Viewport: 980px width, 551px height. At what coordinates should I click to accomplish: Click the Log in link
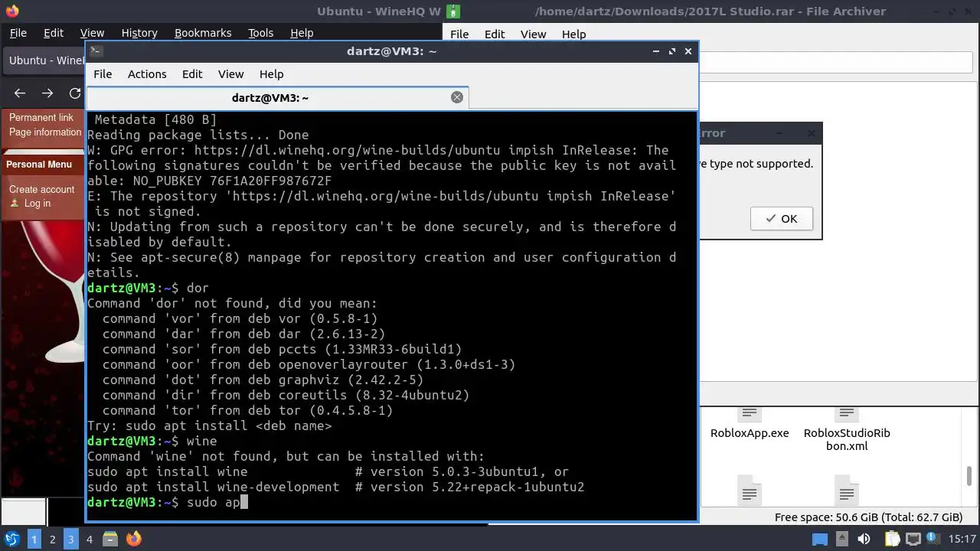tap(38, 204)
